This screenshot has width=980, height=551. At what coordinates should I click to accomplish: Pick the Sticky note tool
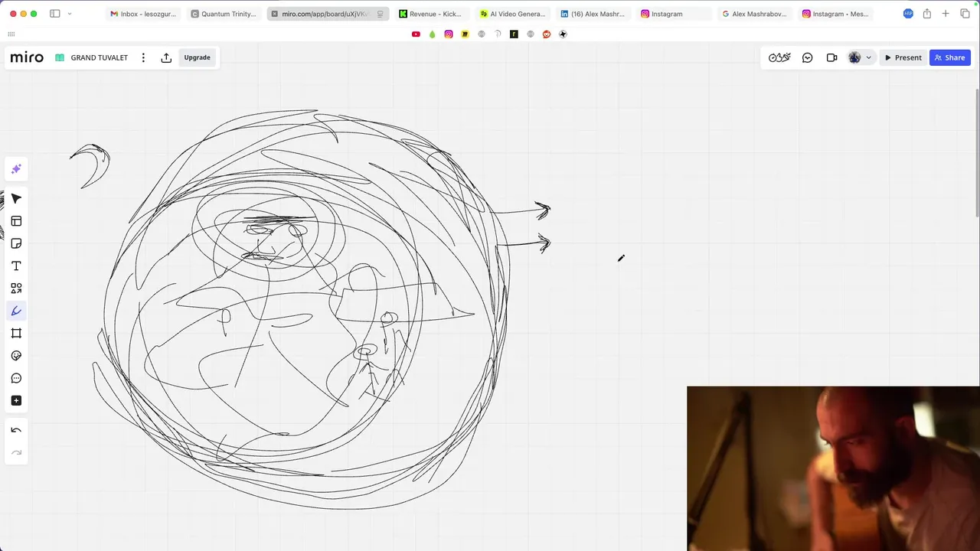(16, 243)
